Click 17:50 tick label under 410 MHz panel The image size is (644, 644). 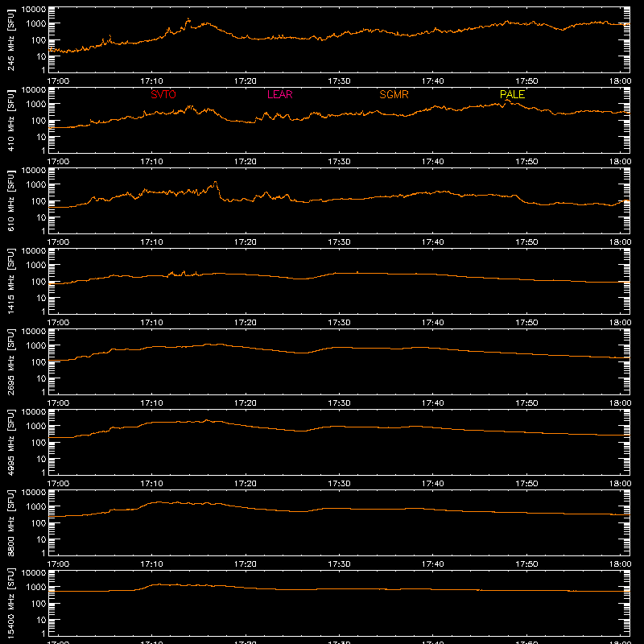tap(526, 162)
